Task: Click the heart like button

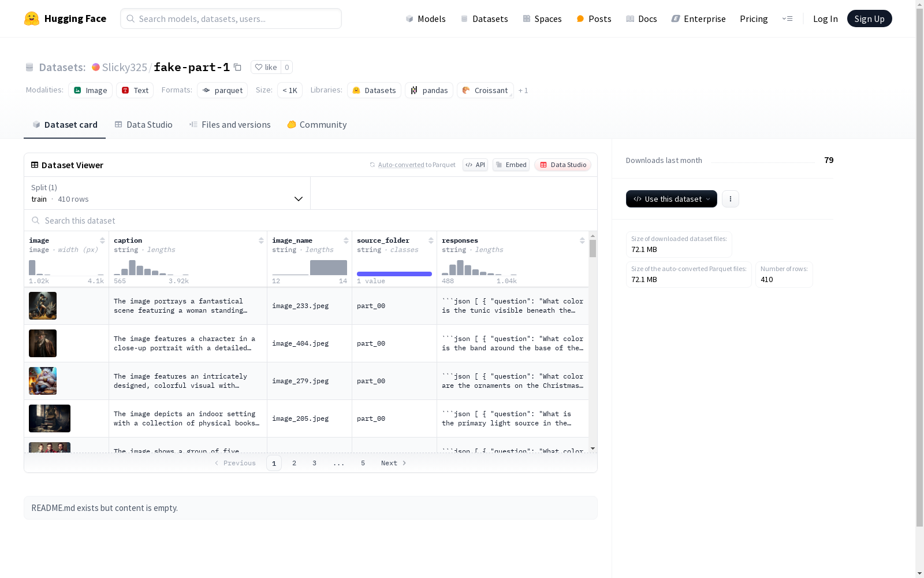Action: [266, 67]
